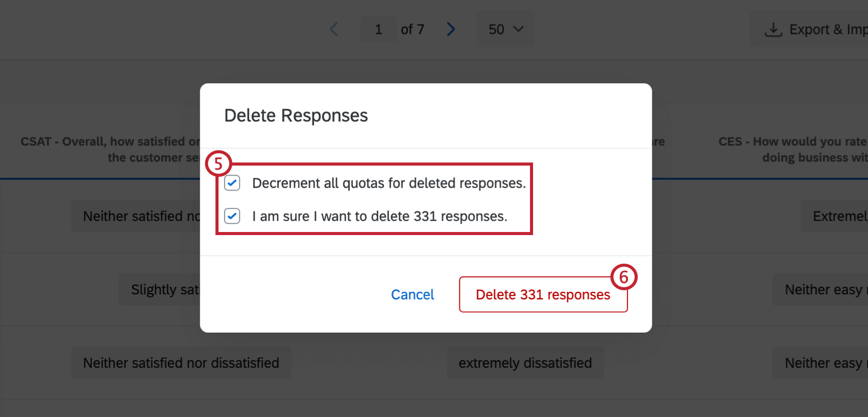Select the partially visible 'Extremely' CES cell
868x417 pixels.
pos(837,216)
